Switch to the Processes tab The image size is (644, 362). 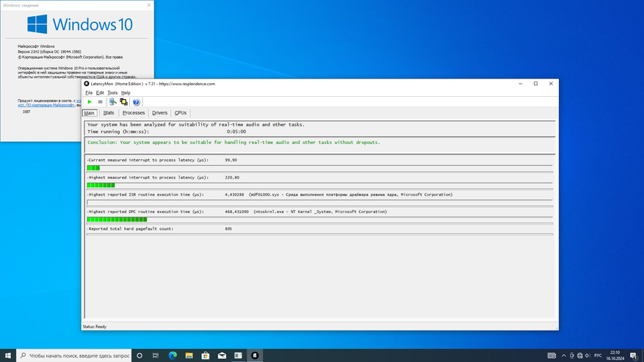(134, 113)
